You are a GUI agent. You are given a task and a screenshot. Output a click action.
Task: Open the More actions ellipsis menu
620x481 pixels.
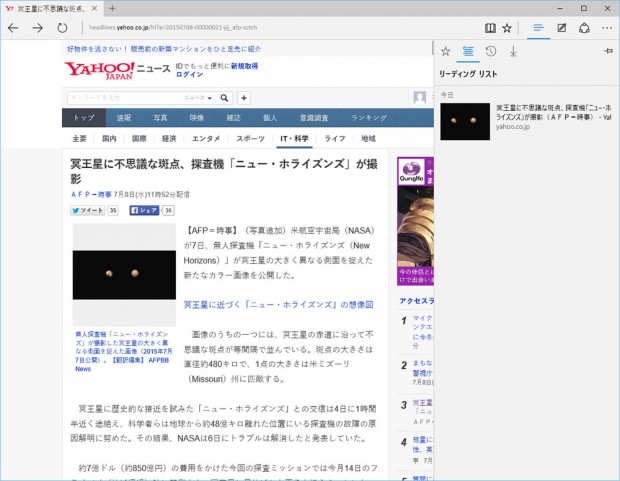pyautogui.click(x=607, y=28)
